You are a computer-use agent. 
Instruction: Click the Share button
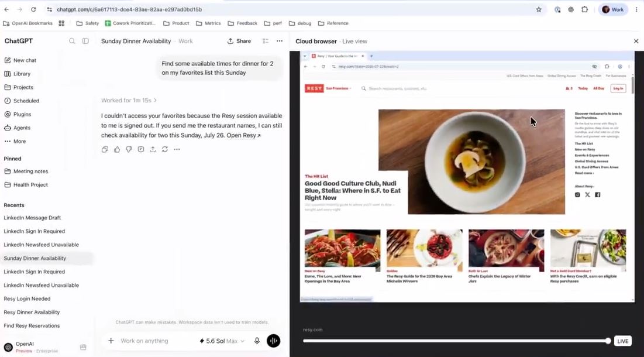point(239,41)
